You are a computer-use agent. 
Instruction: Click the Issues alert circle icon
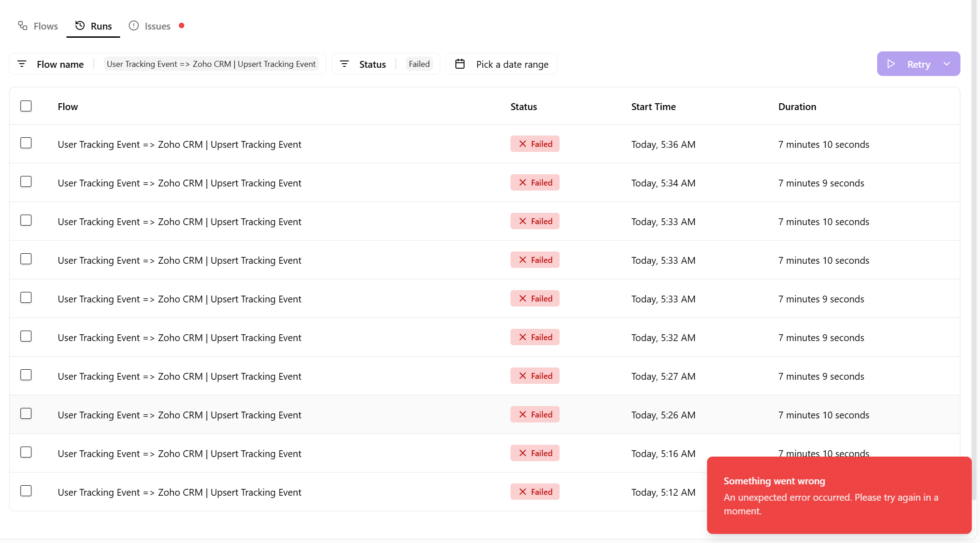pyautogui.click(x=134, y=25)
